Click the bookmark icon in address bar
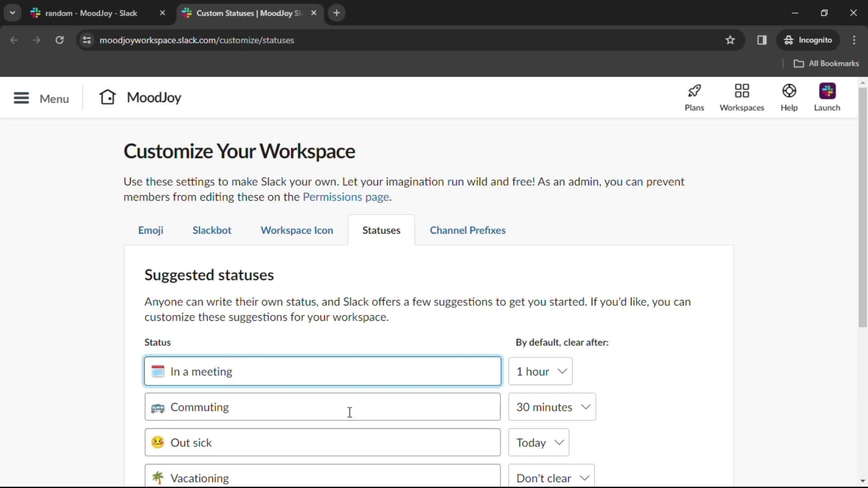 pyautogui.click(x=730, y=40)
